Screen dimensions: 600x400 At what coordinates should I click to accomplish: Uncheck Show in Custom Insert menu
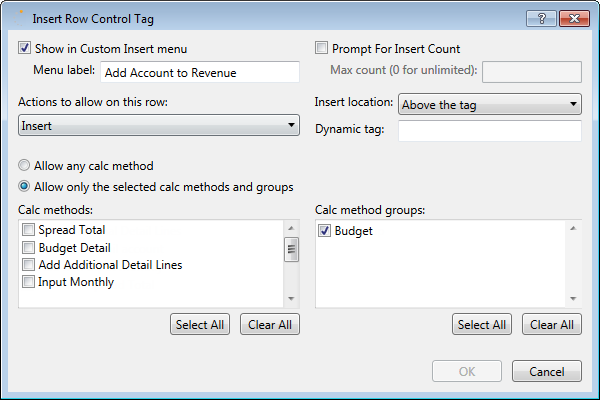coord(24,48)
